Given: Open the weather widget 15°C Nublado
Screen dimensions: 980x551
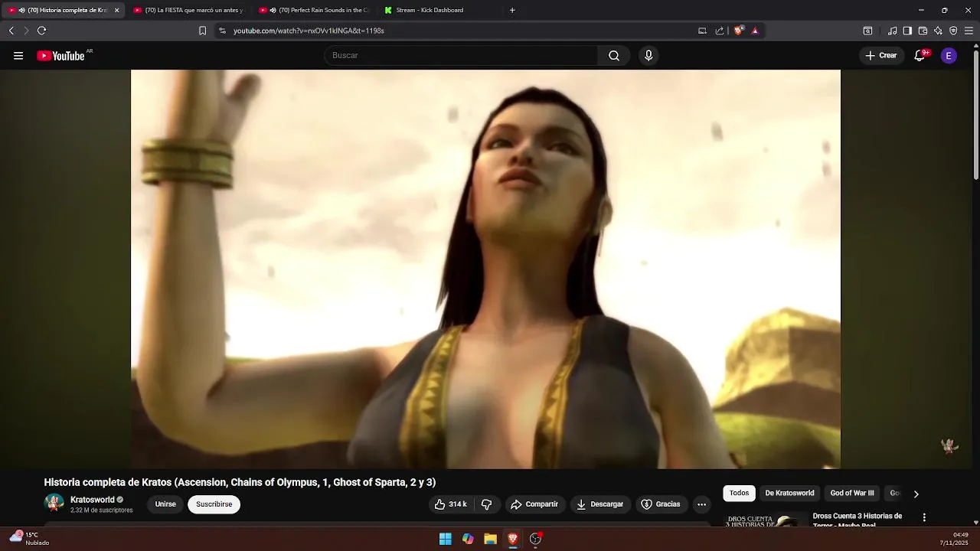Looking at the screenshot, I should coord(29,539).
